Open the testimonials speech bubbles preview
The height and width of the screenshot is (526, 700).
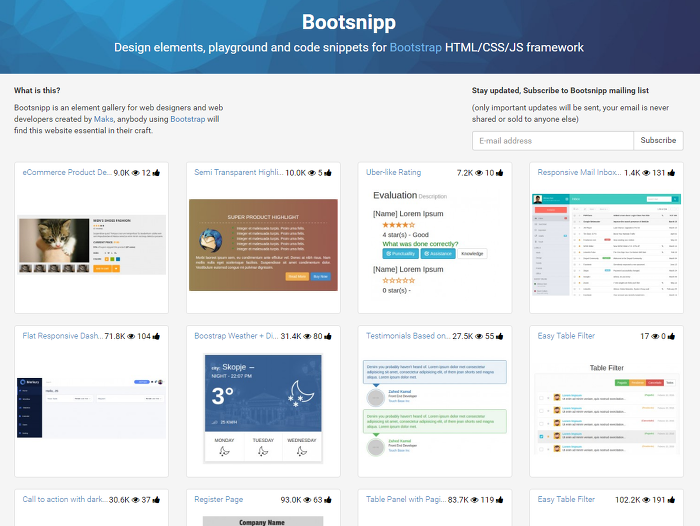(435, 408)
